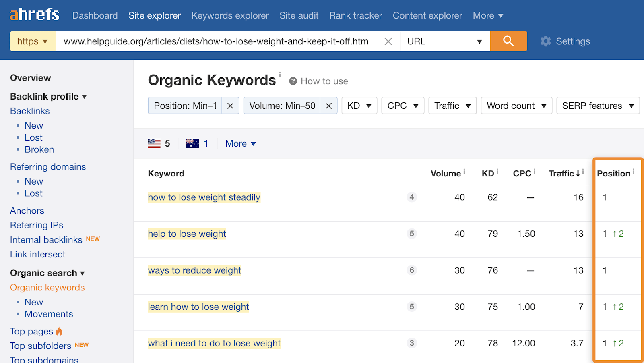Screen dimensions: 644x363
Task: Click the info icon on the Volume column
Action: [464, 170]
